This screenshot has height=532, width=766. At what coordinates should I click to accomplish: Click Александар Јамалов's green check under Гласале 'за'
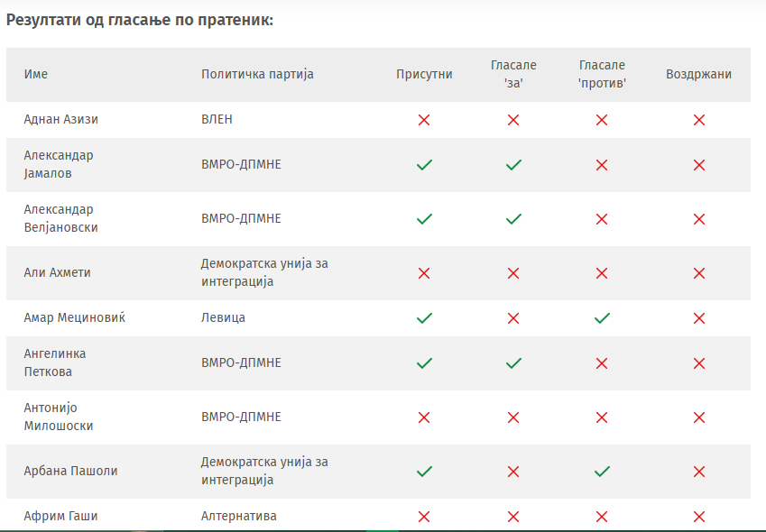[513, 165]
